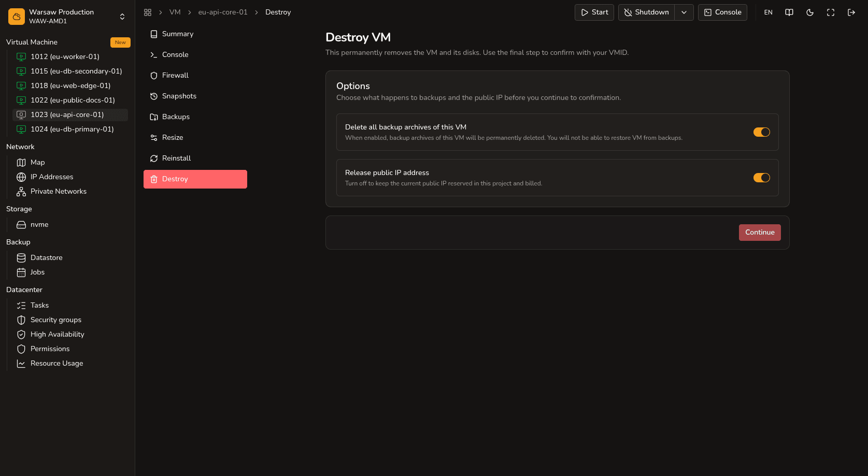Select the Destroy tab
This screenshot has height=476, width=868.
coord(195,179)
